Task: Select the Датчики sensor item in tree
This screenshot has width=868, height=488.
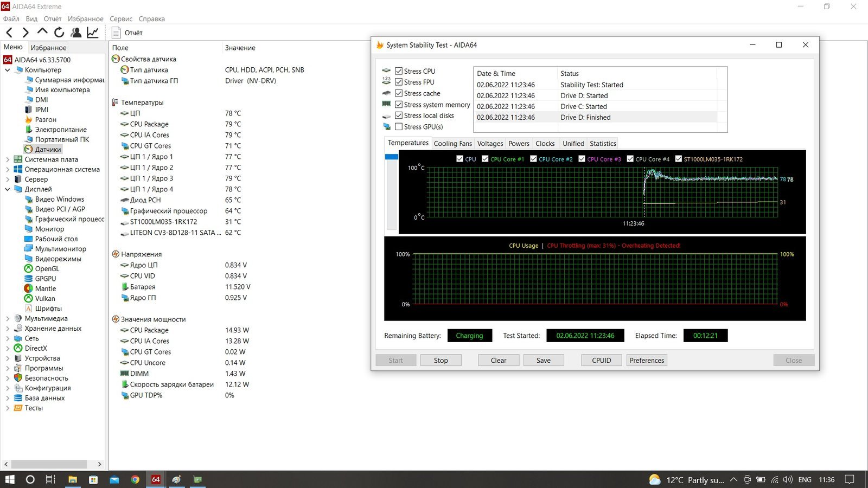Action: click(x=48, y=150)
